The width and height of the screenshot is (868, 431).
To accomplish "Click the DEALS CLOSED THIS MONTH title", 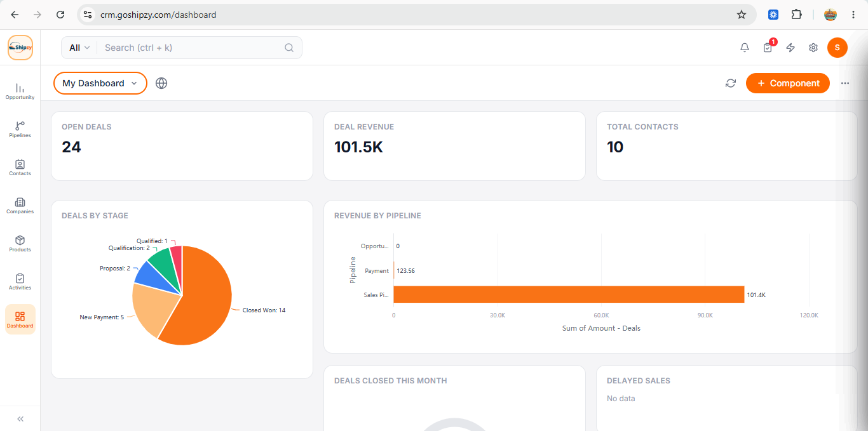I will pos(390,381).
